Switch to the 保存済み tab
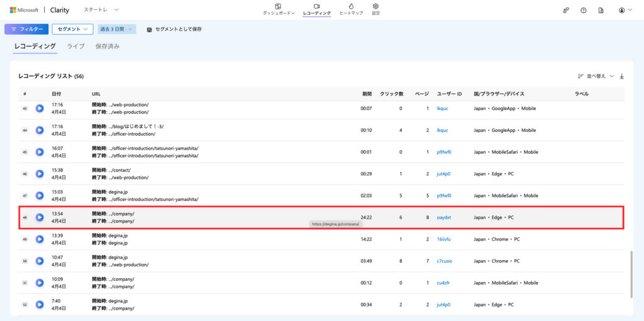Image resolution: width=644 pixels, height=321 pixels. pyautogui.click(x=107, y=46)
